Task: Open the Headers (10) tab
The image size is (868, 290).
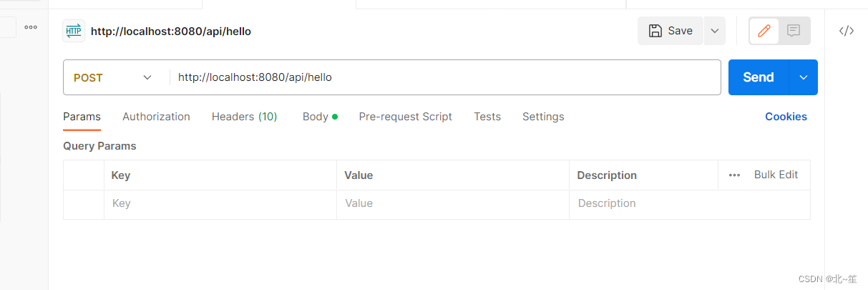Action: click(x=244, y=117)
